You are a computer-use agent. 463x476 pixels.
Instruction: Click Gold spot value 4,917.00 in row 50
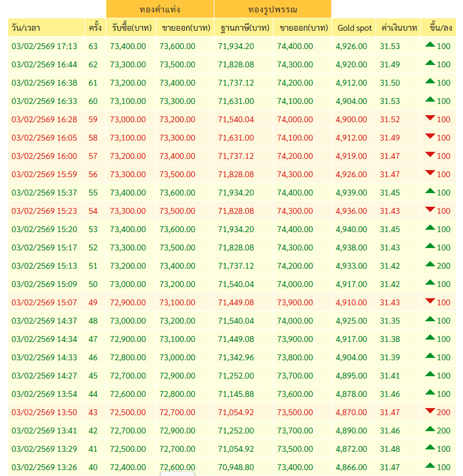pyautogui.click(x=351, y=284)
